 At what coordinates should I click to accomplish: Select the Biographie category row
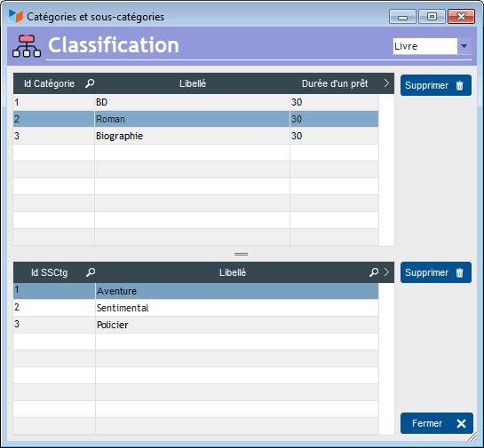(195, 136)
